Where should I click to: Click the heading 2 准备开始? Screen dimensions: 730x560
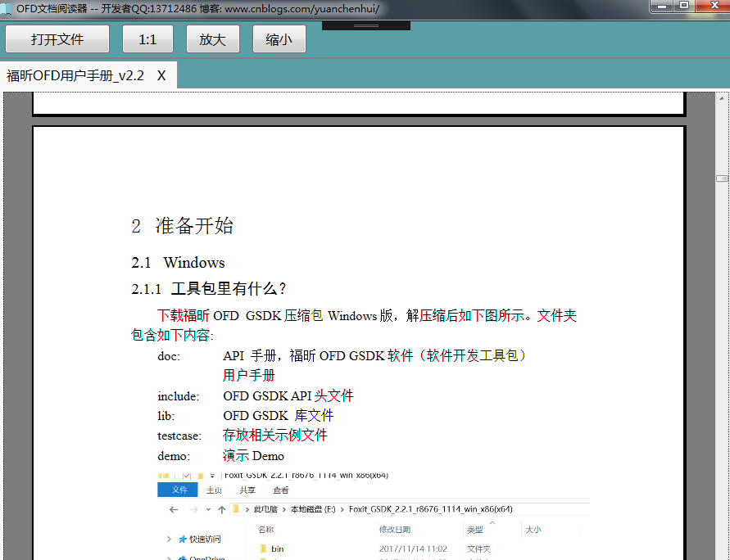click(x=182, y=226)
